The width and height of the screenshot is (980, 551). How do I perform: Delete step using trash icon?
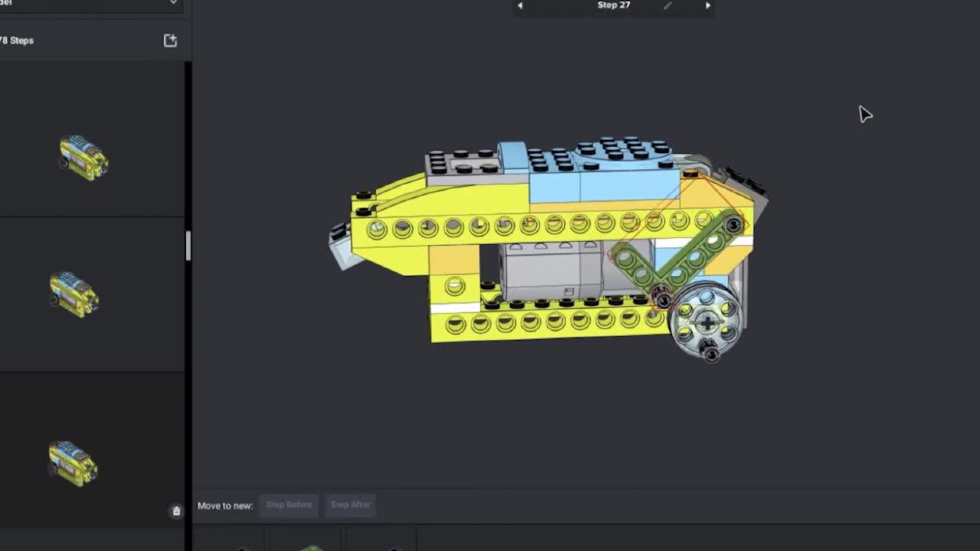point(176,511)
